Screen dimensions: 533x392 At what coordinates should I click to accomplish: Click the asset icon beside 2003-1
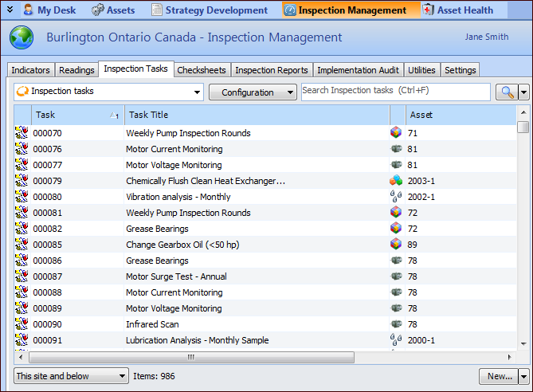396,181
